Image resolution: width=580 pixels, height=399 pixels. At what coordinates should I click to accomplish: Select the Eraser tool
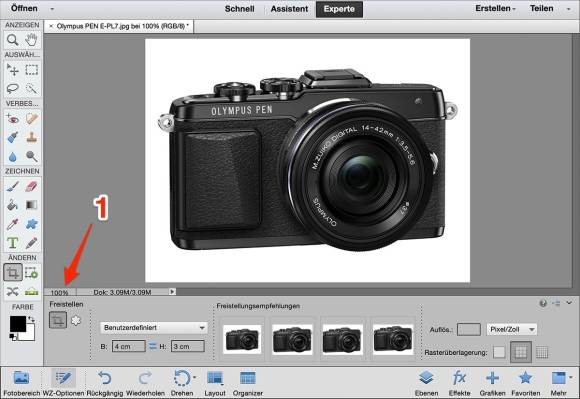31,186
